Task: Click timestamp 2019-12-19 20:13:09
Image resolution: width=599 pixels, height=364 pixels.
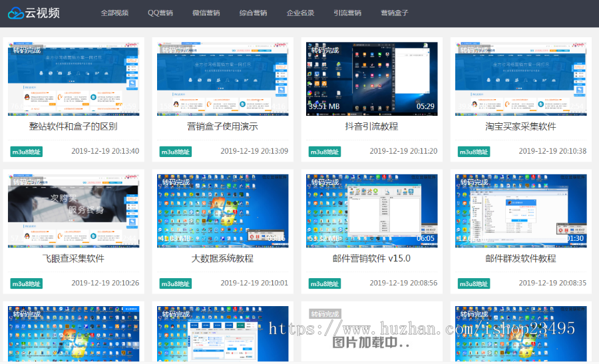Action: [254, 151]
